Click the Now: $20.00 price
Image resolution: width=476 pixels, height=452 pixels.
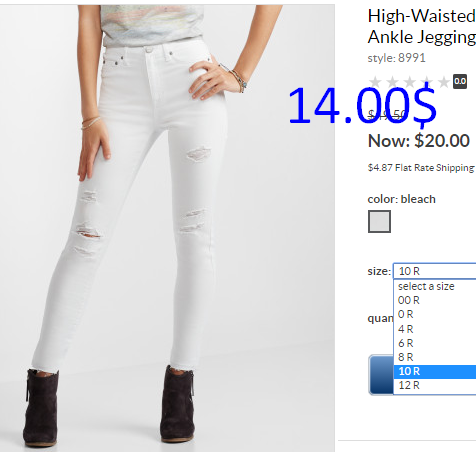pyautogui.click(x=419, y=141)
